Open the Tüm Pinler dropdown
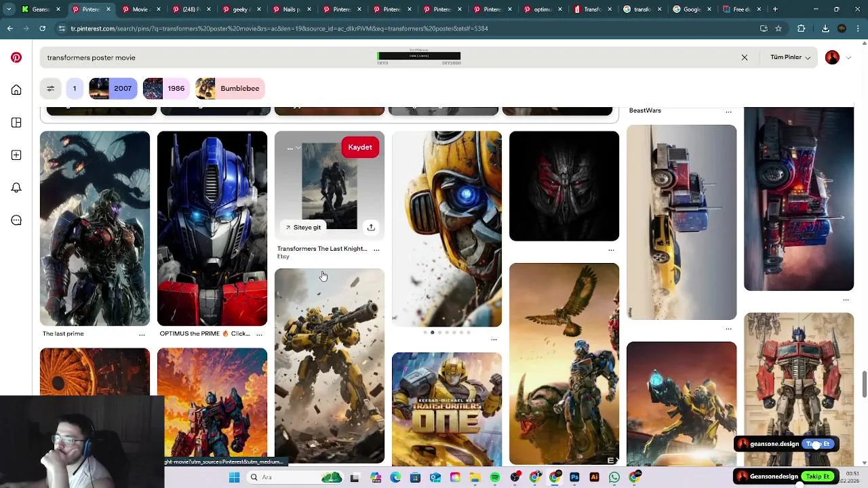 [790, 58]
